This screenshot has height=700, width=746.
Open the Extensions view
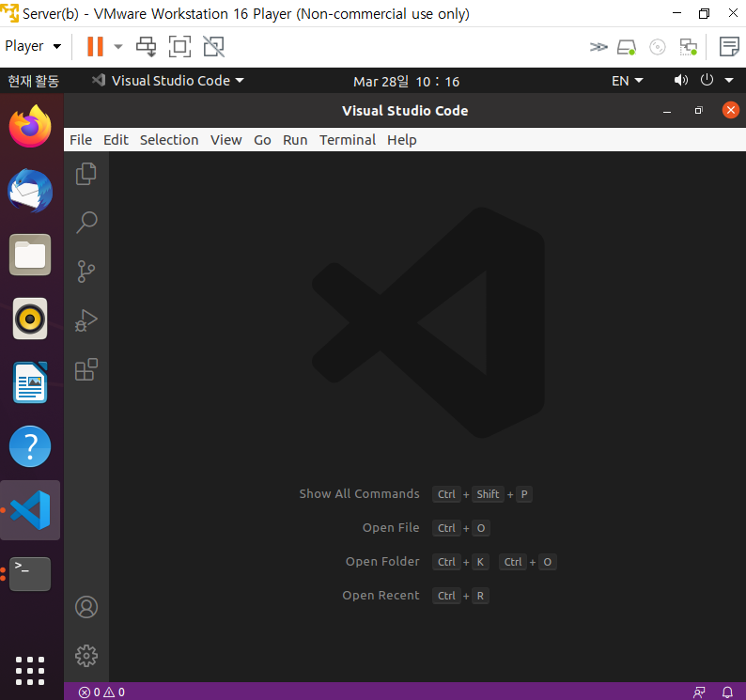pyautogui.click(x=86, y=369)
